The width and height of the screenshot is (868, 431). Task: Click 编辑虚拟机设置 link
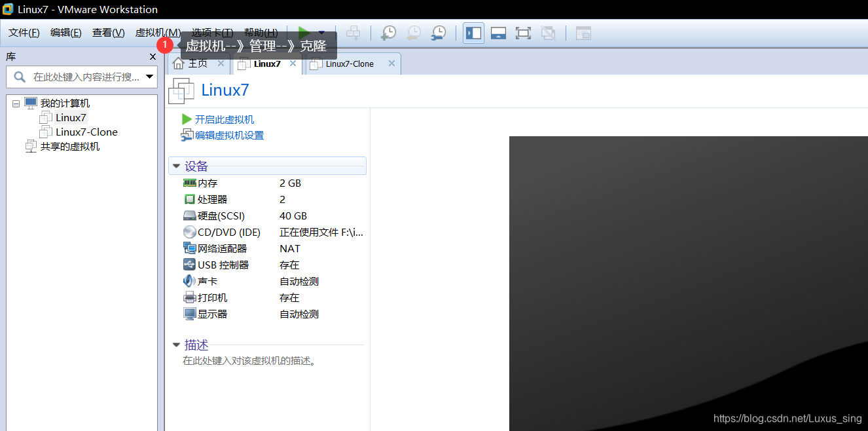(x=229, y=136)
